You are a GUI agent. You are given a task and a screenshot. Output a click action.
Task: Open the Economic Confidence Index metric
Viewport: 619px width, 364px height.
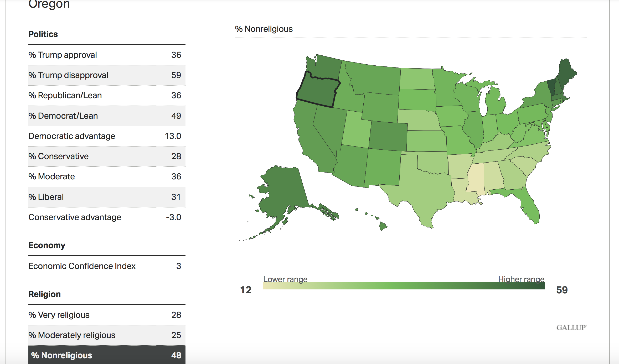(x=107, y=266)
